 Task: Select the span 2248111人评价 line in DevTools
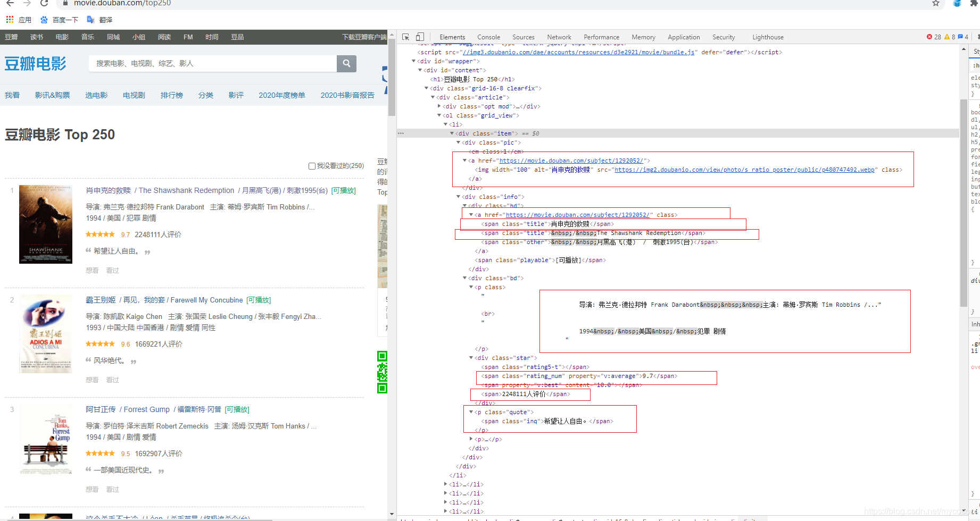coord(525,394)
